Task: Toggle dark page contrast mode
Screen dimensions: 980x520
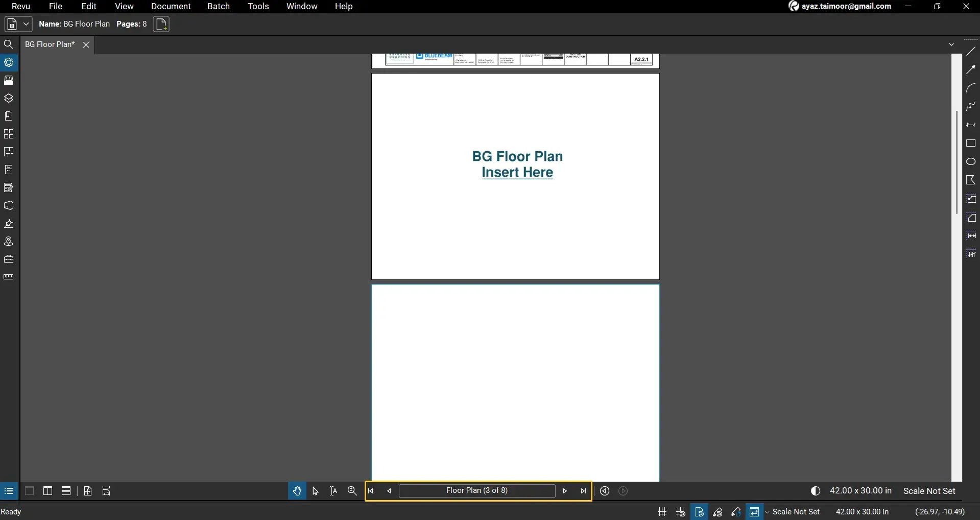Action: [815, 491]
